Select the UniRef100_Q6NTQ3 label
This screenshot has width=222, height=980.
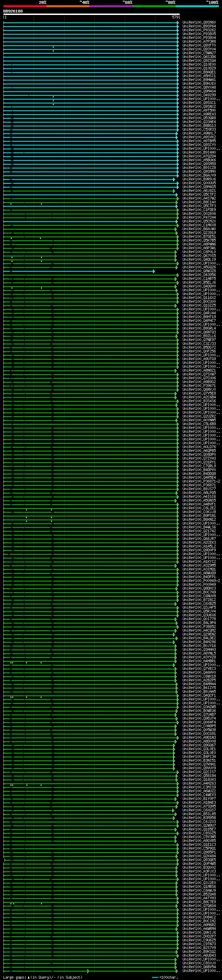tap(199, 332)
